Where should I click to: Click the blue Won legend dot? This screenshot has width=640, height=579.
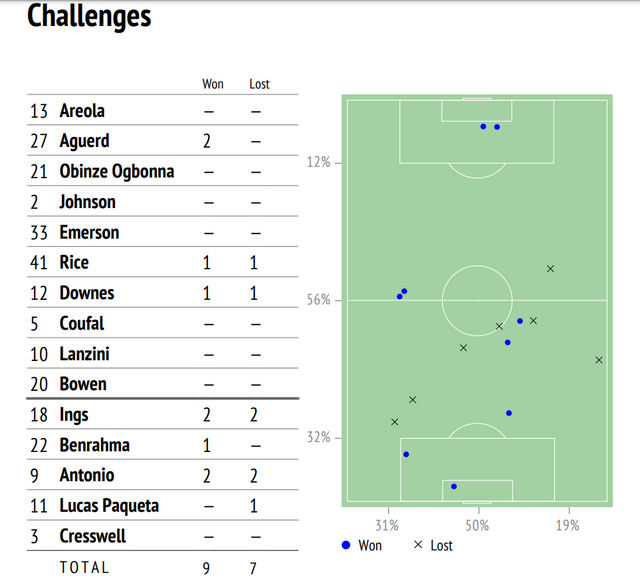(x=346, y=545)
